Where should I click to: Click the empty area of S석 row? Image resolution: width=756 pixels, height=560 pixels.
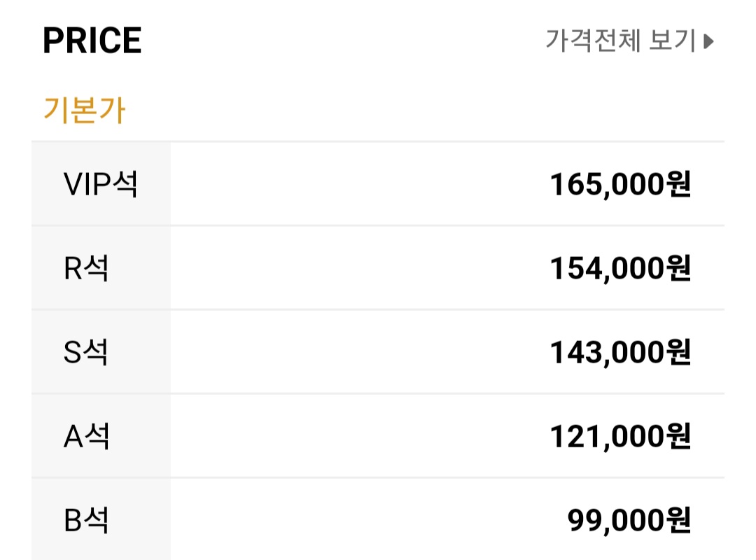point(359,352)
